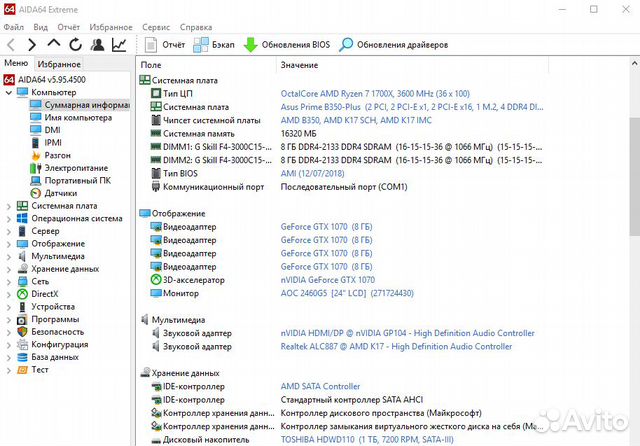Open the Отчёт menu in the menu bar
Screen dimensions: 640x446
[x=69, y=27]
